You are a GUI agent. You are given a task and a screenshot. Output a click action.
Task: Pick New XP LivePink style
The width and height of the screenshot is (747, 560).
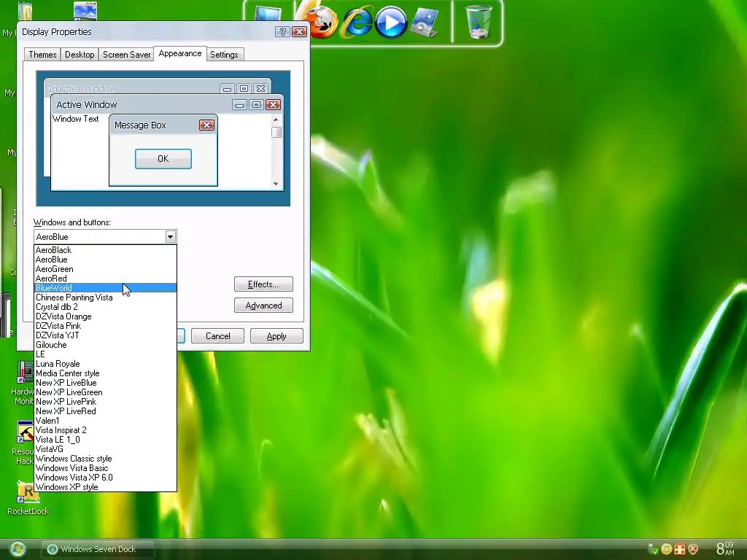[x=105, y=402]
